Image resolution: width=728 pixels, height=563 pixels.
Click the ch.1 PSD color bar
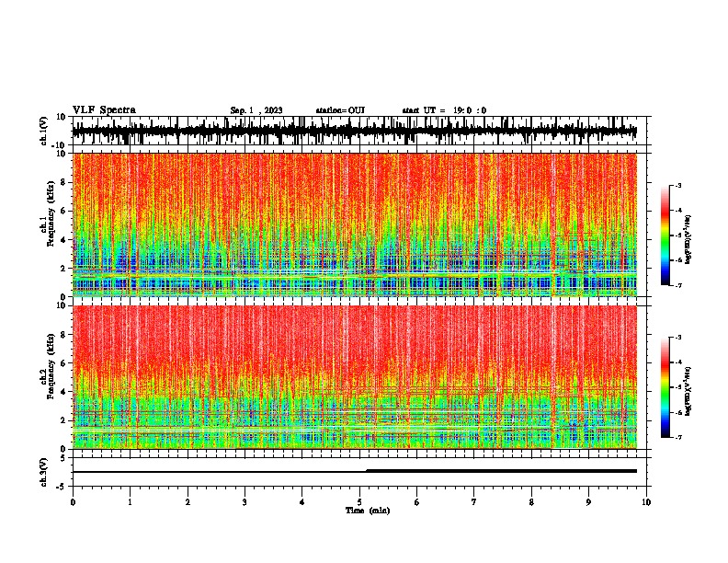pos(665,236)
